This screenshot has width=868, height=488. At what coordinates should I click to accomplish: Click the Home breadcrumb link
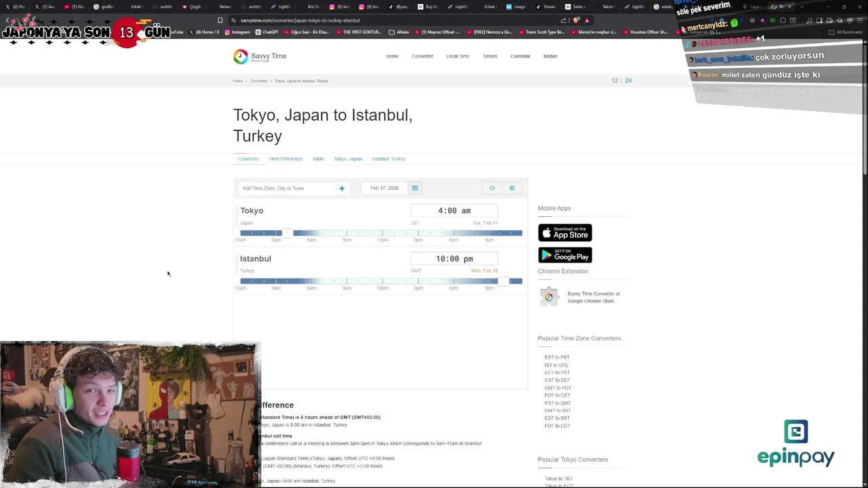tap(238, 81)
